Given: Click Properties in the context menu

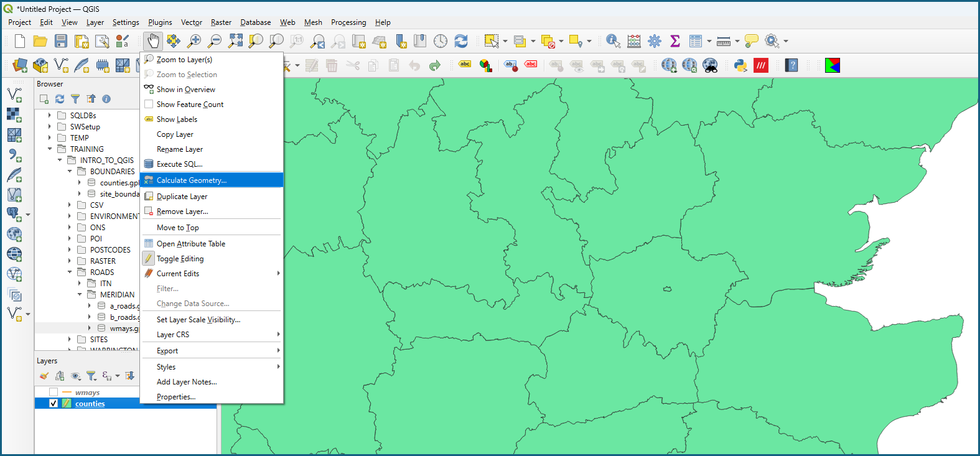Looking at the screenshot, I should click(212, 397).
